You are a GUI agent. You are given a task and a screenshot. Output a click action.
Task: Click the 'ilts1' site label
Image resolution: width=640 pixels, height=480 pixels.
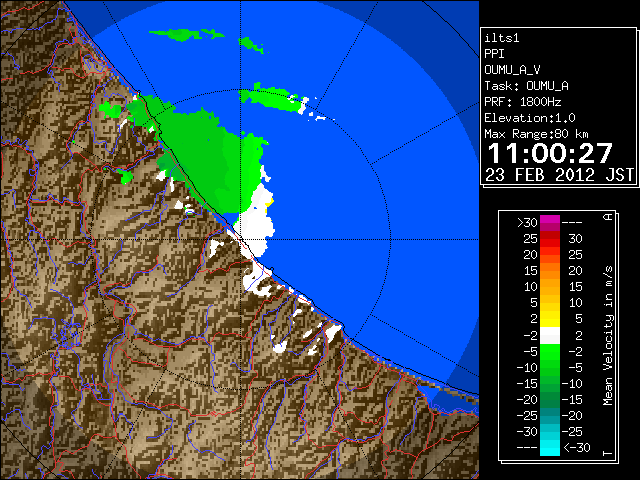[502, 38]
